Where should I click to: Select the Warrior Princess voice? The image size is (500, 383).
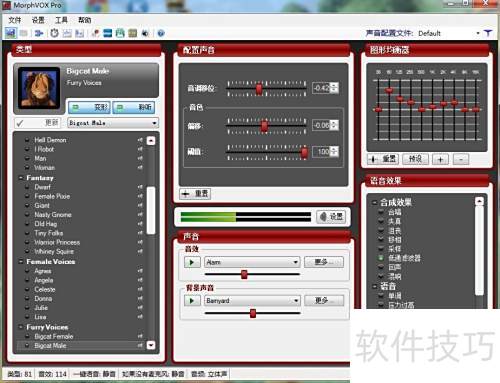[57, 242]
